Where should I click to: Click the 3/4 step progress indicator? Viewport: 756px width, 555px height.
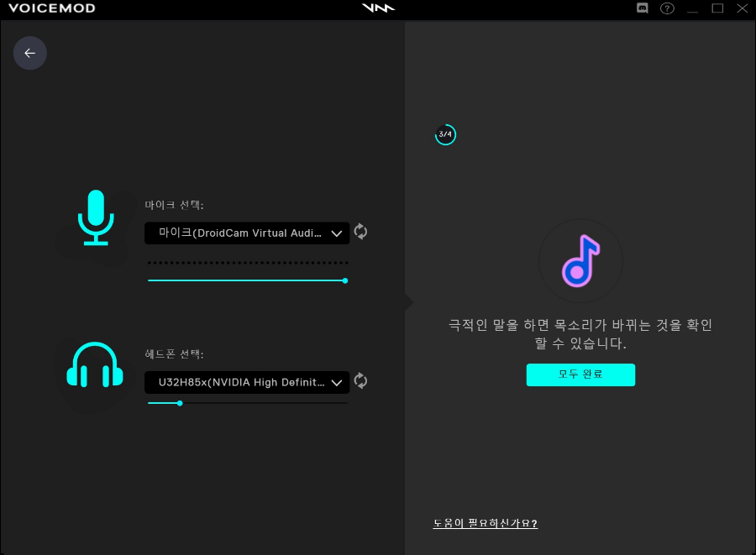click(445, 134)
